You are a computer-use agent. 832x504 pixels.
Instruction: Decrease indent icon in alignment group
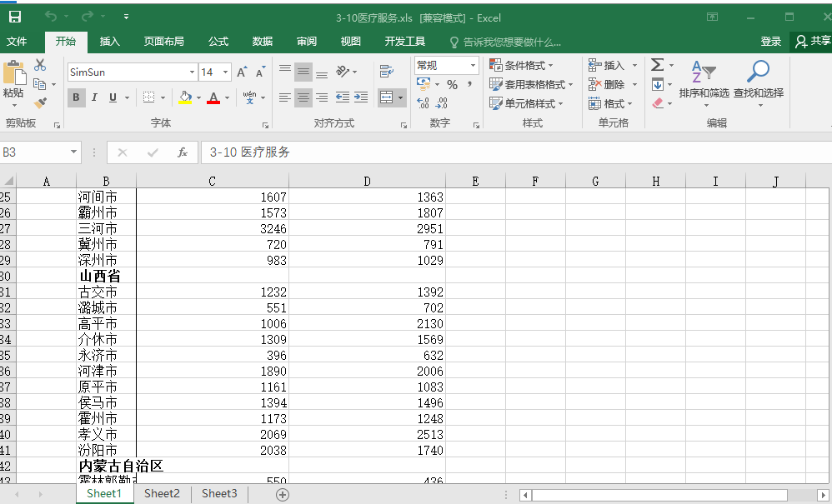(343, 97)
